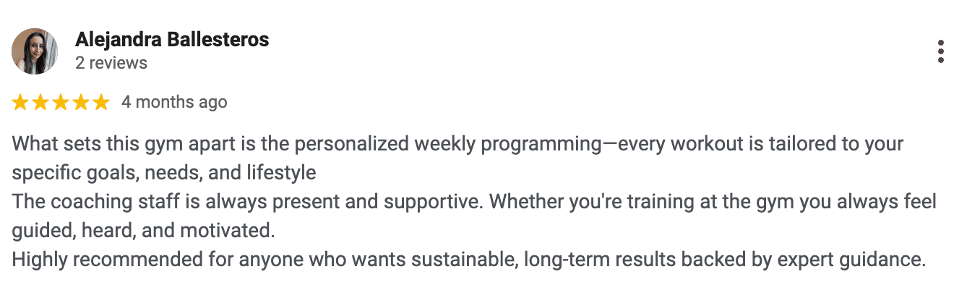The height and width of the screenshot is (298, 980).
Task: Click the fourth yellow rating star
Action: [81, 103]
